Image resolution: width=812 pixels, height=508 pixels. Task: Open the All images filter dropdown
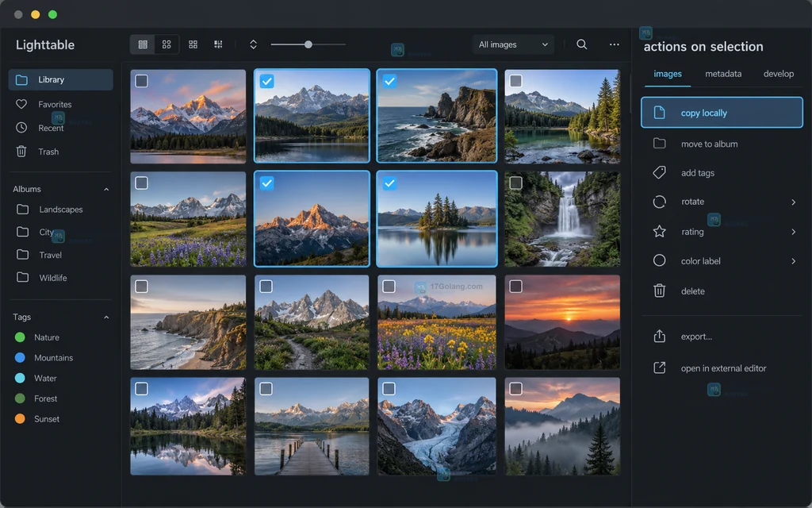(513, 44)
